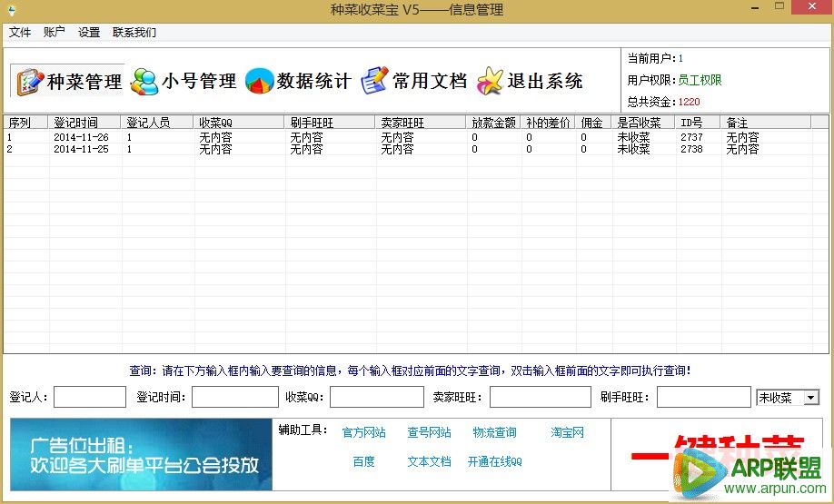Open the 官方网站 link

363,433
